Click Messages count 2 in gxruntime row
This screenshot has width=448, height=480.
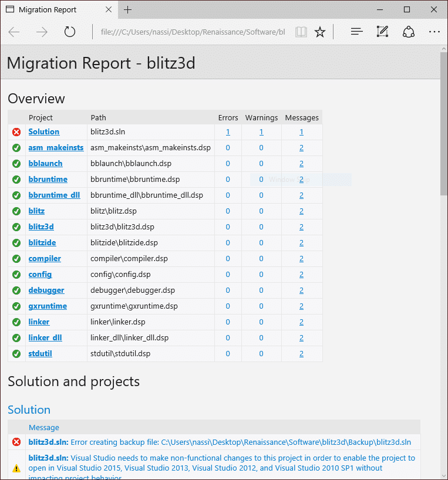pyautogui.click(x=301, y=306)
